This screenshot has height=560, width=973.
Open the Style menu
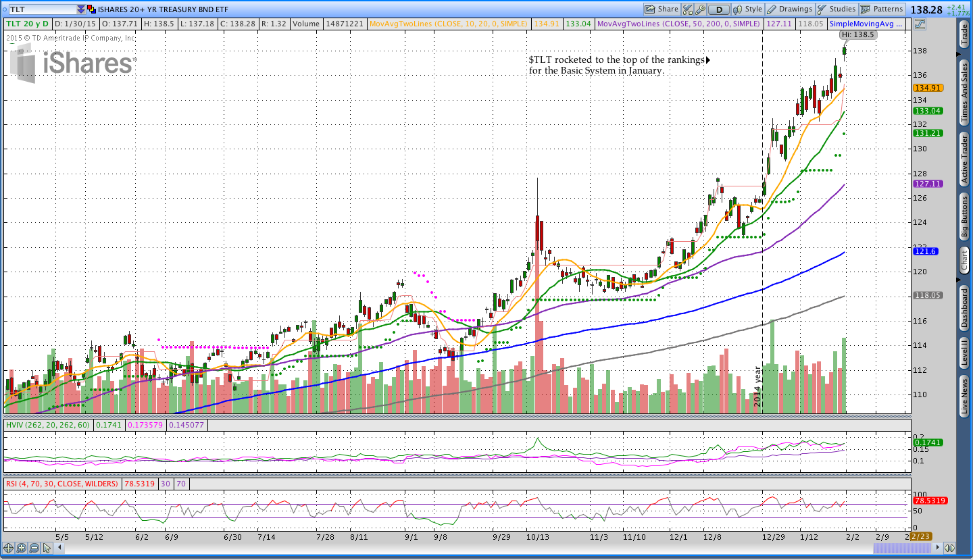pos(747,9)
